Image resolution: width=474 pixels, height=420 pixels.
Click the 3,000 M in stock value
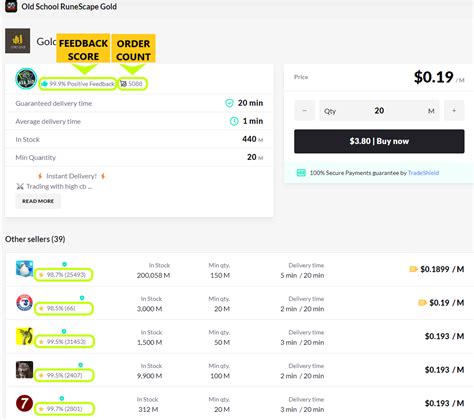(x=149, y=309)
